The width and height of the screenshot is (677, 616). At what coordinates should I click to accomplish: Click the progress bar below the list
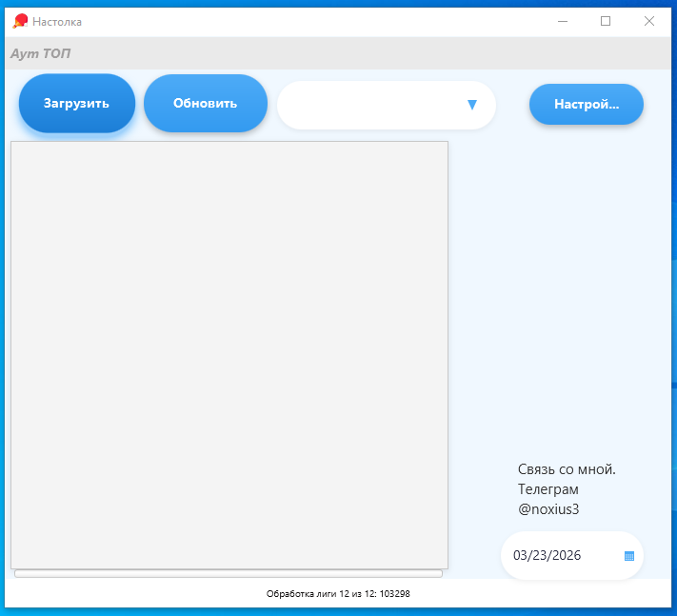(x=229, y=573)
